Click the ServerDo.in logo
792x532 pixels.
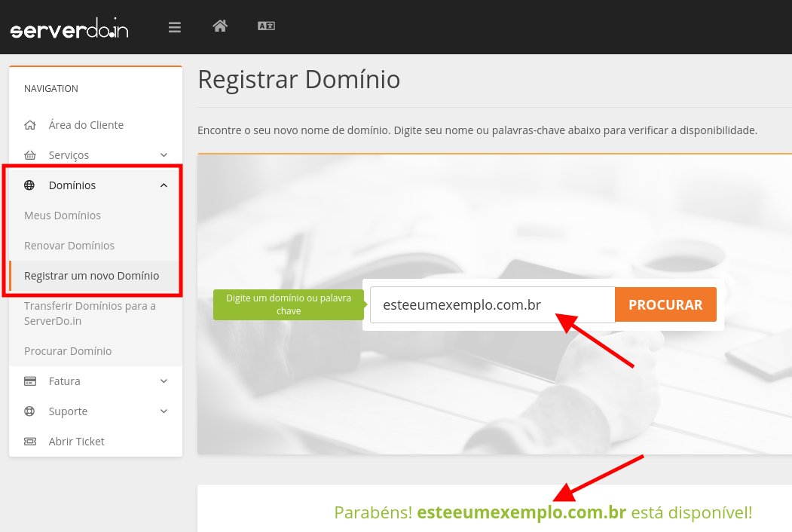[69, 29]
